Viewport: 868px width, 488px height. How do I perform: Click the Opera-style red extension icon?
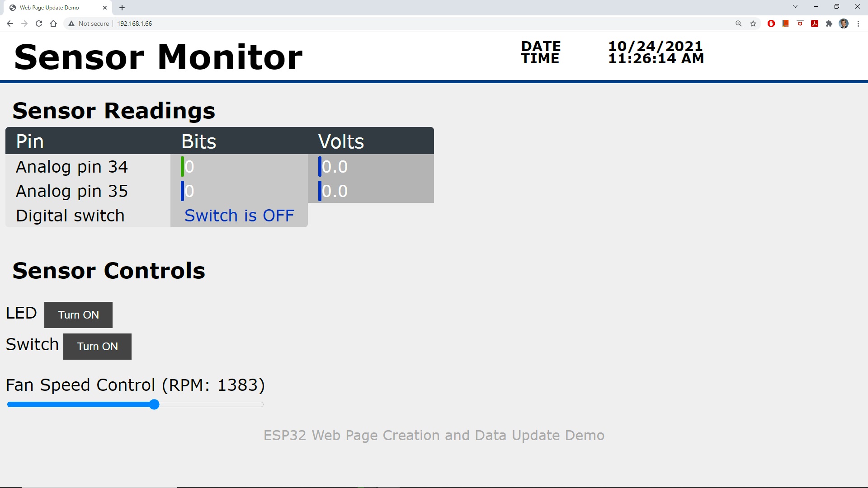click(x=771, y=23)
